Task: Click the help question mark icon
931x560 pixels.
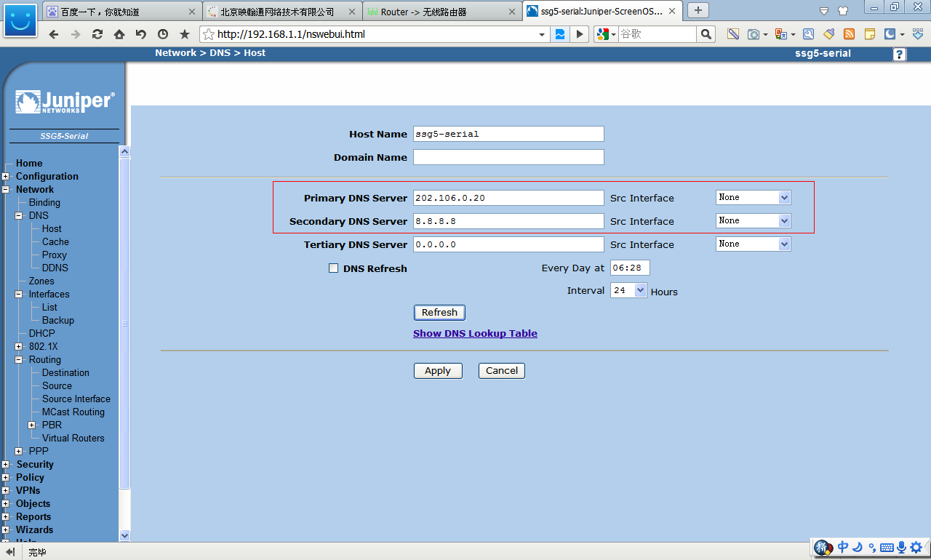Action: coord(900,55)
